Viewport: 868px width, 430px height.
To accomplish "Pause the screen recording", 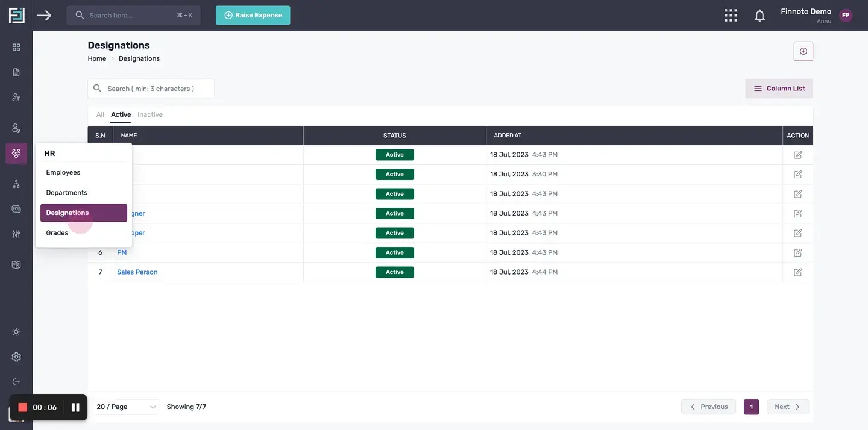I will click(75, 407).
